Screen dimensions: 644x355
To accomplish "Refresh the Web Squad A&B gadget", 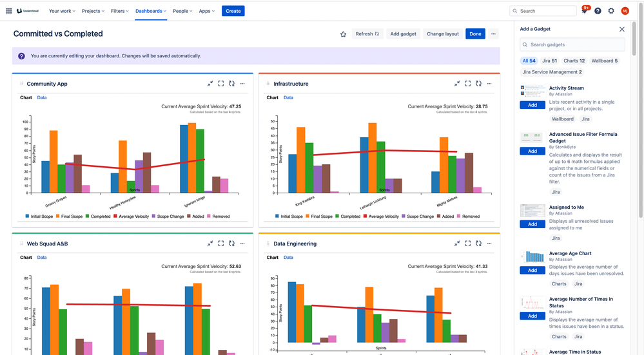I will [x=231, y=244].
